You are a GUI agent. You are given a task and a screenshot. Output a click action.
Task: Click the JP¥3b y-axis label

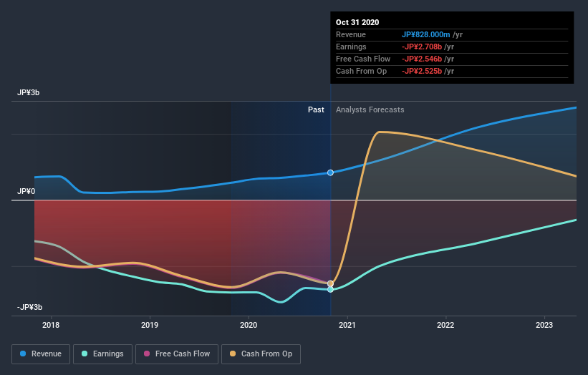pos(28,92)
